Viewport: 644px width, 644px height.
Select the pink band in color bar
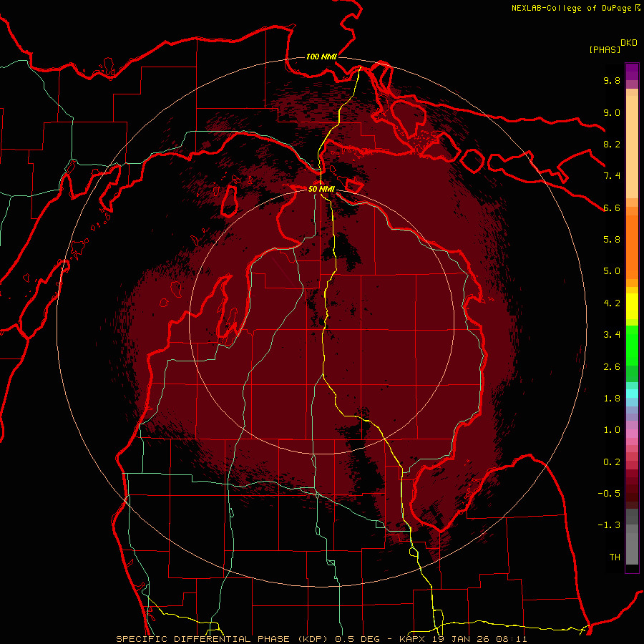[x=632, y=434]
